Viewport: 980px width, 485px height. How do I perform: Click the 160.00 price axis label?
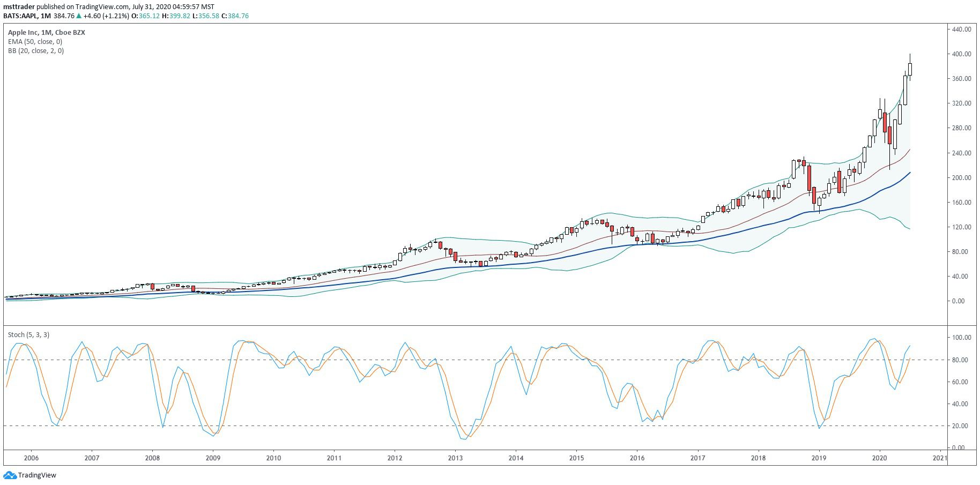961,203
